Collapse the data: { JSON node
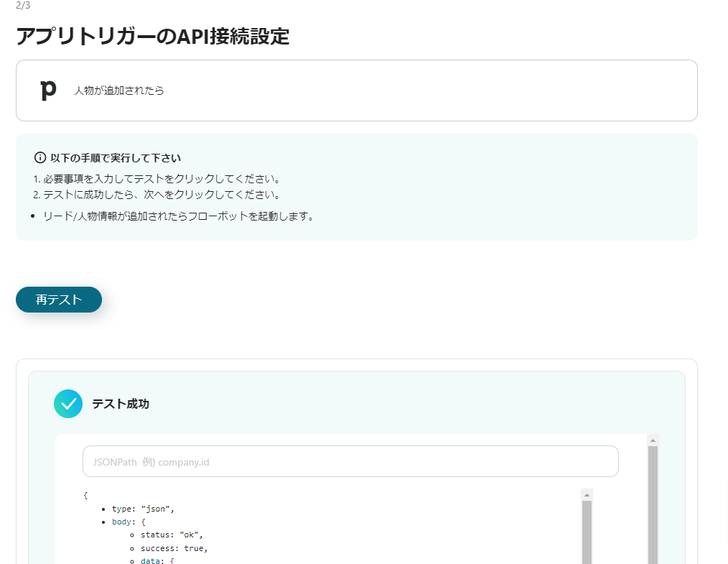 pyautogui.click(x=157, y=560)
